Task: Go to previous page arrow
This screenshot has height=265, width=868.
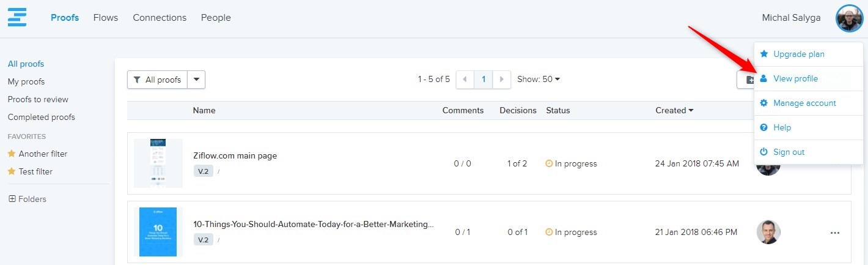Action: tap(465, 80)
